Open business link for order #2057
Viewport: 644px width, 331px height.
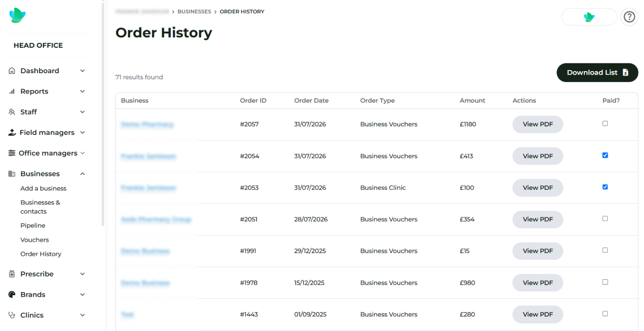click(147, 125)
